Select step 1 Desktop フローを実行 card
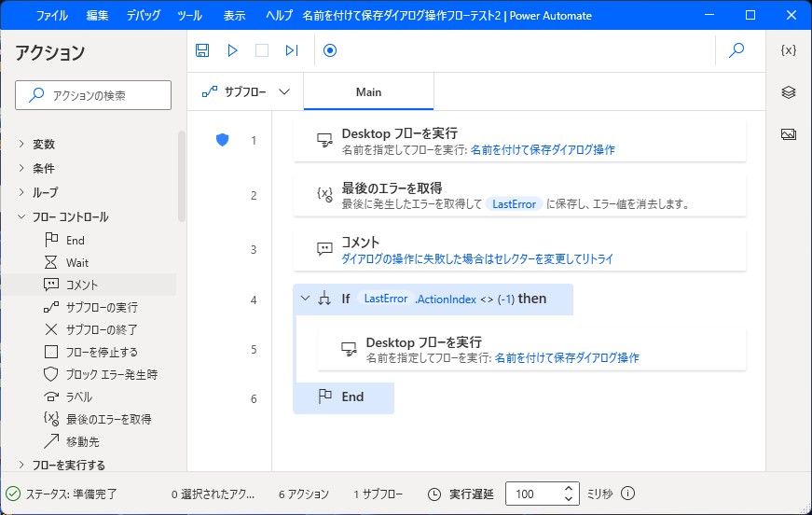The image size is (812, 515). tap(519, 141)
